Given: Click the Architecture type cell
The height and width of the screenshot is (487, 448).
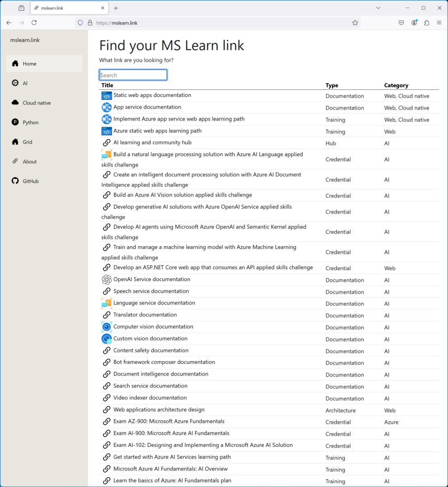Looking at the screenshot, I should 341,410.
